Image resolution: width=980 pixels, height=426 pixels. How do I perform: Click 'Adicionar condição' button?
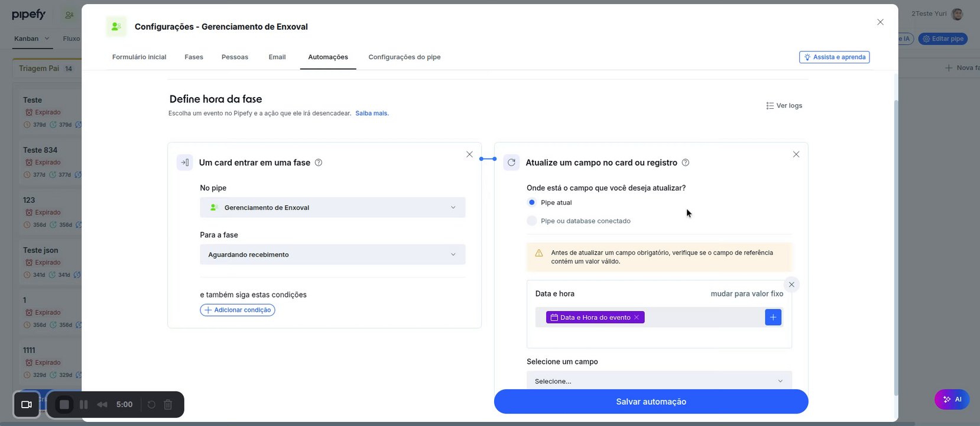[x=238, y=310]
